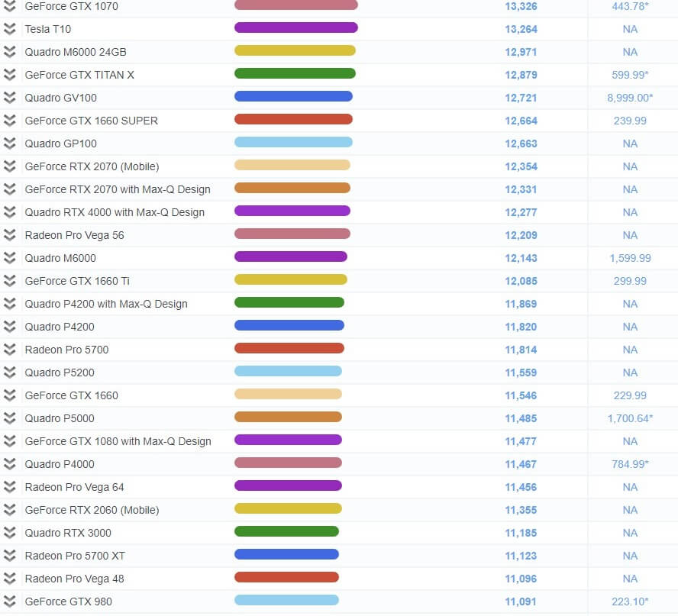The image size is (678, 616).
Task: Expand the GeForce GTX 1660 row chevron
Action: click(x=9, y=395)
